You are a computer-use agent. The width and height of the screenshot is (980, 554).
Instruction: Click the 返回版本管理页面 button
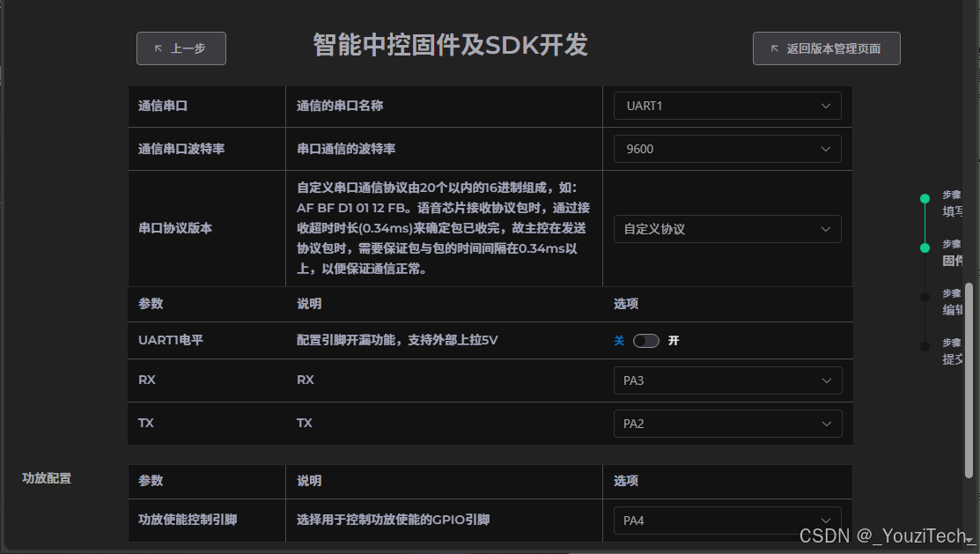(826, 48)
